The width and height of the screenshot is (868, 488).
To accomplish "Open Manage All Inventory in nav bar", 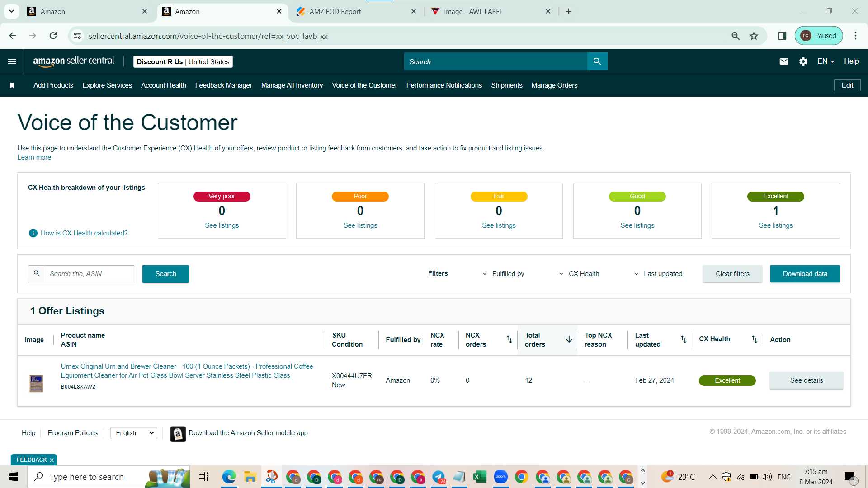I will click(x=292, y=85).
